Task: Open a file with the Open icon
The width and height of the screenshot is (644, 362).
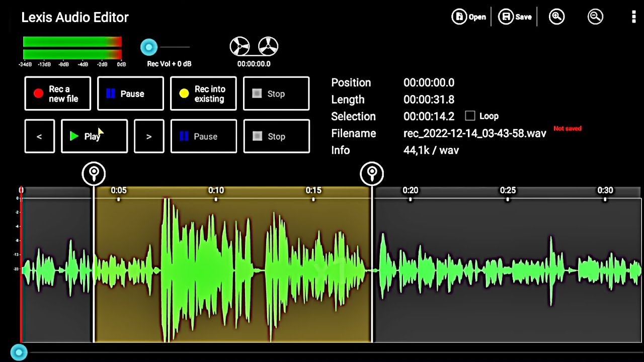Action: tap(468, 17)
